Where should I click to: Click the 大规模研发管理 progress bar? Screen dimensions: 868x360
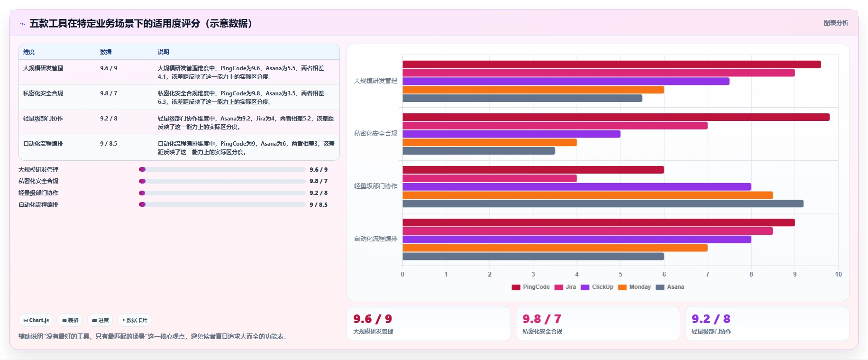tap(222, 169)
